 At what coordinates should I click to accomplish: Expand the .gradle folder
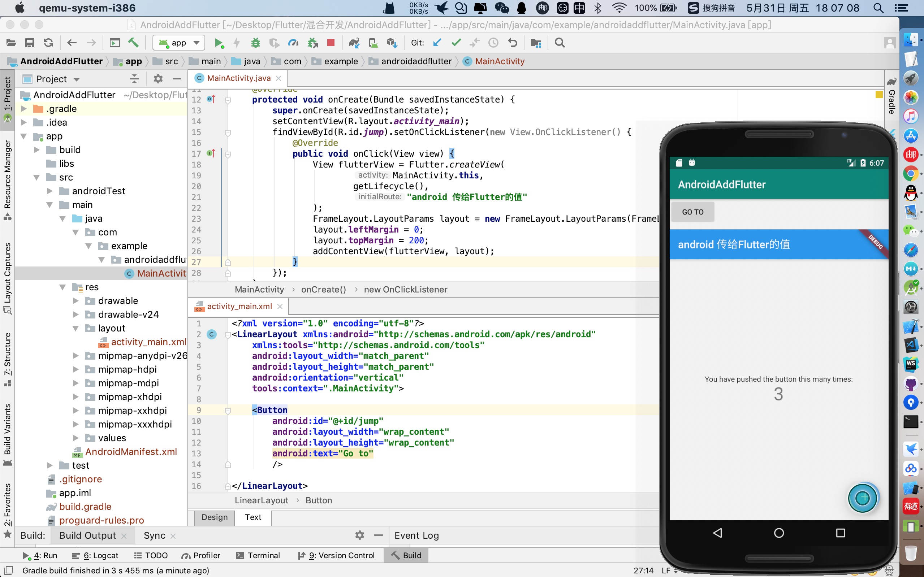[24, 109]
